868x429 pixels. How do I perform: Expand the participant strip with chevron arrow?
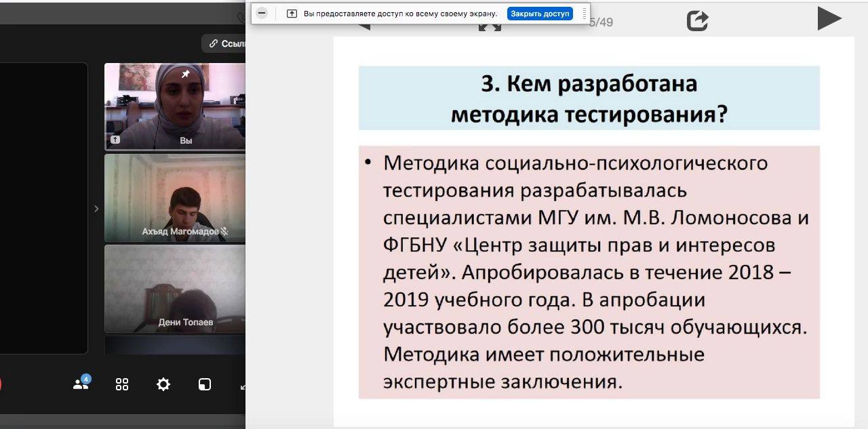click(96, 209)
